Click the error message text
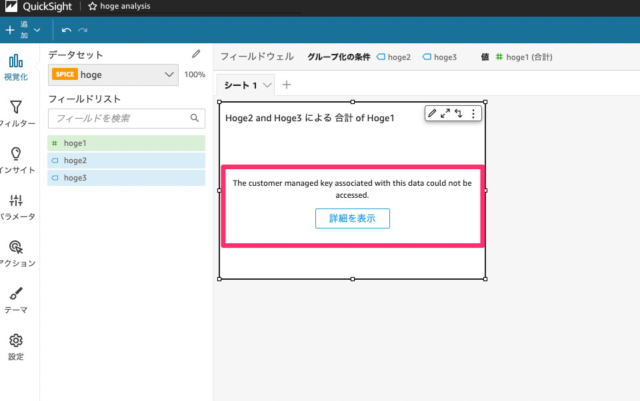 (x=352, y=189)
